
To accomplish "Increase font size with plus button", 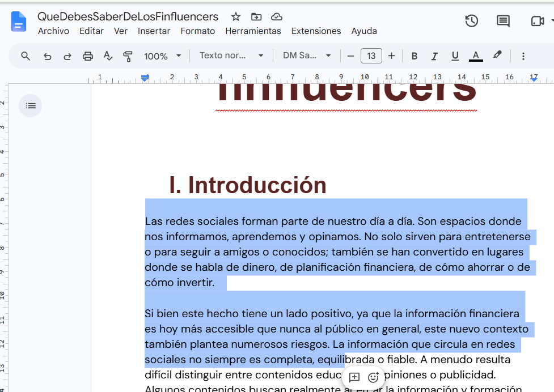I will (391, 56).
